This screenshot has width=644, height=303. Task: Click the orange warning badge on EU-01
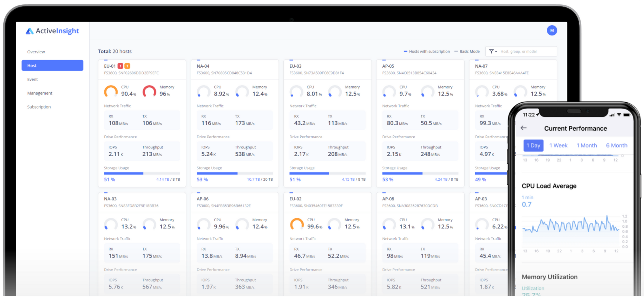pos(127,66)
